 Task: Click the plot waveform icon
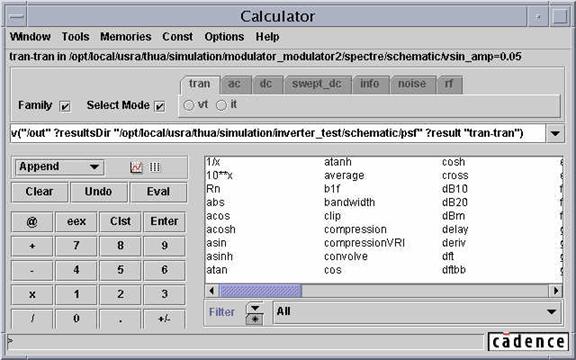[x=136, y=167]
